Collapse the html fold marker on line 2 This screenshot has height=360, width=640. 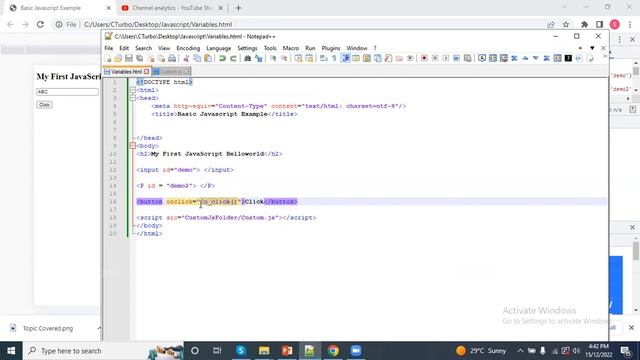133,90
